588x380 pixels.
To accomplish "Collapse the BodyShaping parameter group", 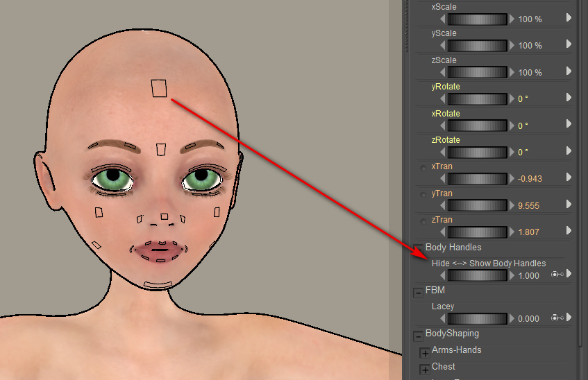I will pos(418,336).
